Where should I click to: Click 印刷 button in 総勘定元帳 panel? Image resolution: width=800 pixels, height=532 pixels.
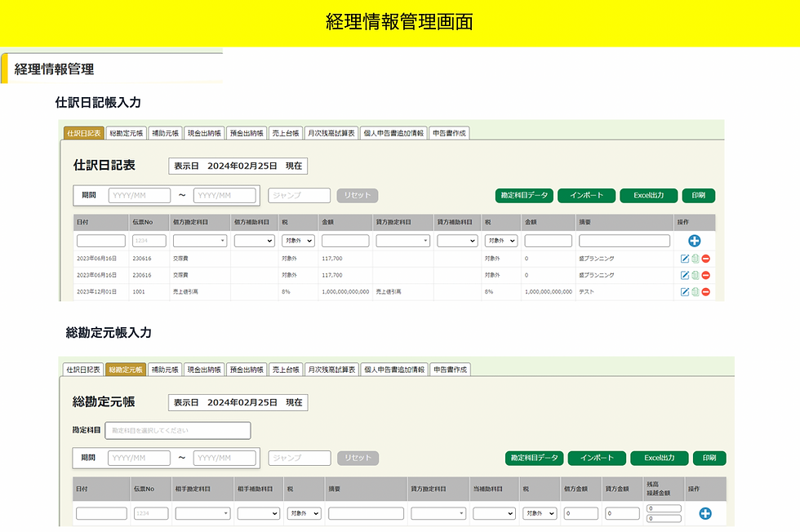pos(709,458)
